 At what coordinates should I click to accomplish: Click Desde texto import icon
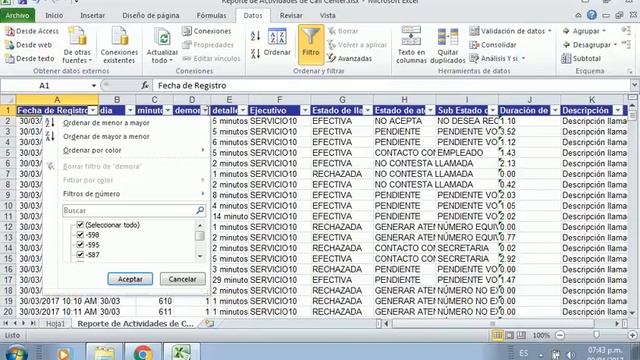[x=9, y=58]
